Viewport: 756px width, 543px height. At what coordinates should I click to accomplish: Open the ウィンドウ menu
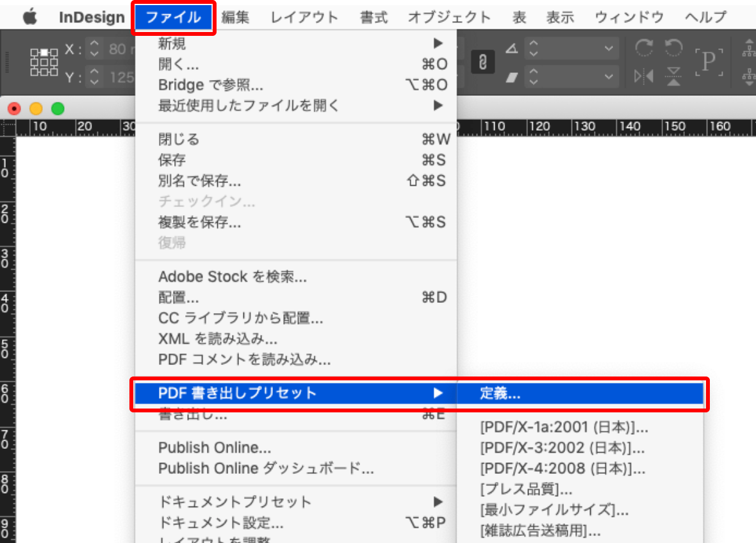pos(629,17)
